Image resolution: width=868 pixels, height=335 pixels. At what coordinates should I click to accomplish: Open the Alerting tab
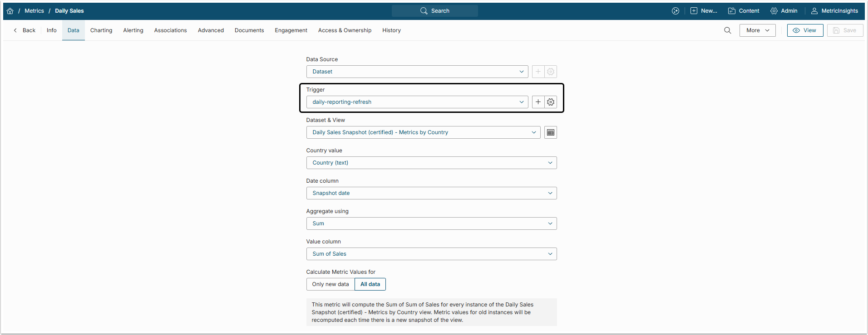(133, 30)
